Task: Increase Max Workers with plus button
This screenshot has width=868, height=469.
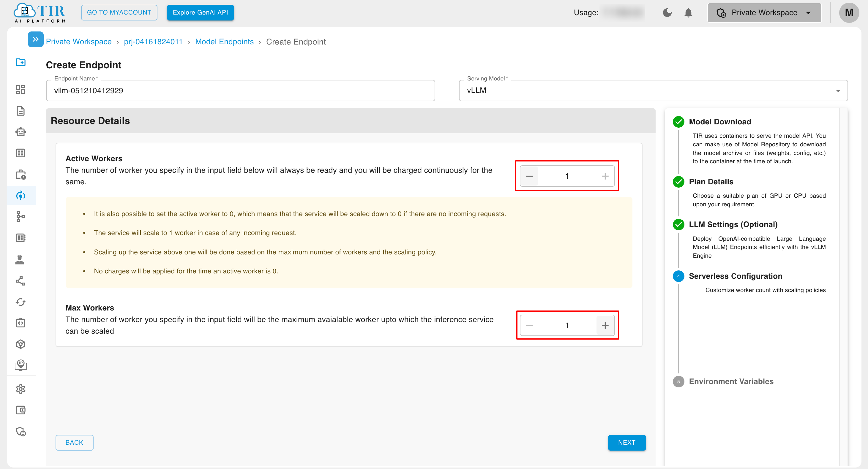Action: point(605,325)
